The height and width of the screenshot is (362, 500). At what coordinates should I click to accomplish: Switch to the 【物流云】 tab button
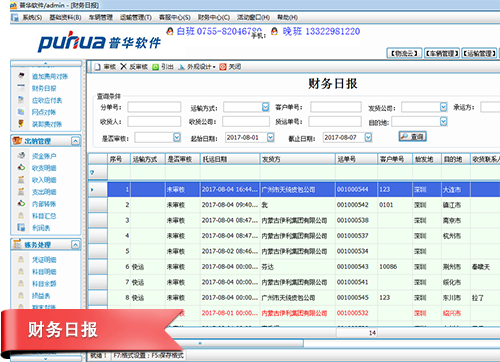tap(404, 53)
